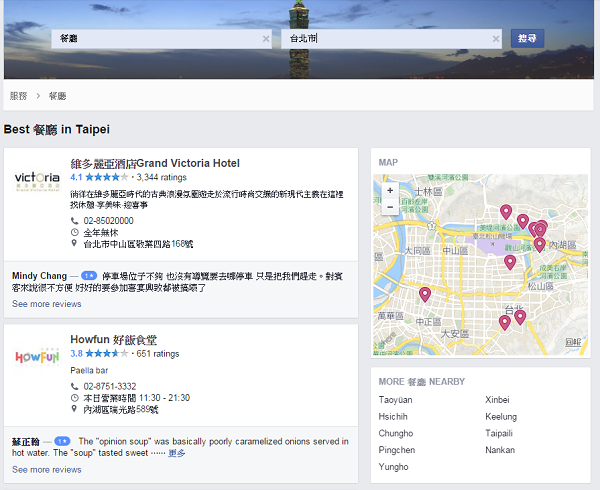Image resolution: width=600 pixels, height=490 pixels.
Task: Click the map pin next to 內湖區 label
Action: tap(540, 245)
